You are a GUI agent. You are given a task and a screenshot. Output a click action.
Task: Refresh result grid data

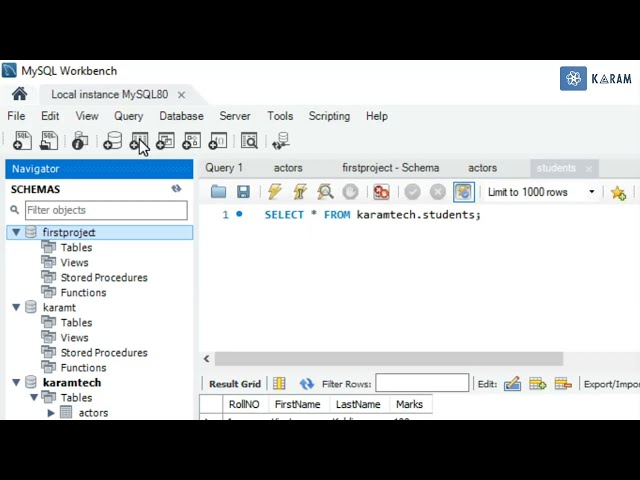pos(307,384)
